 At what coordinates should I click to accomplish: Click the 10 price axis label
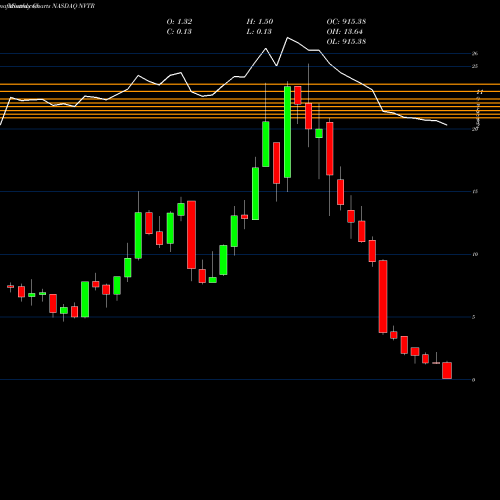[475, 254]
